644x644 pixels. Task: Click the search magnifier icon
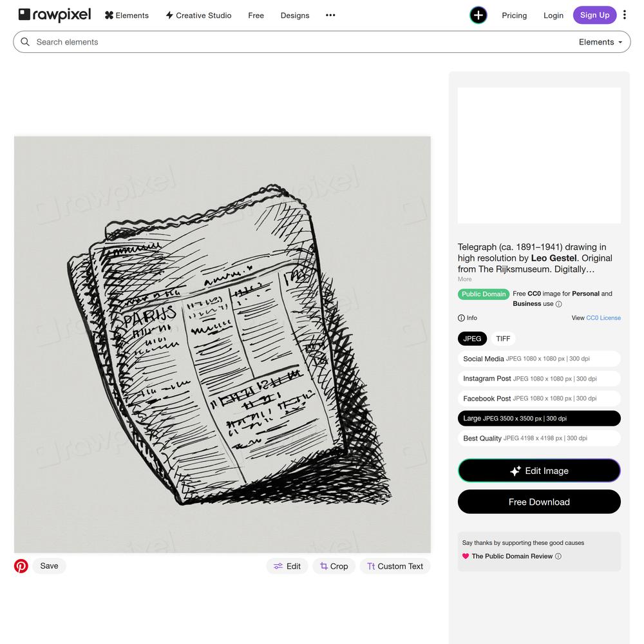25,42
